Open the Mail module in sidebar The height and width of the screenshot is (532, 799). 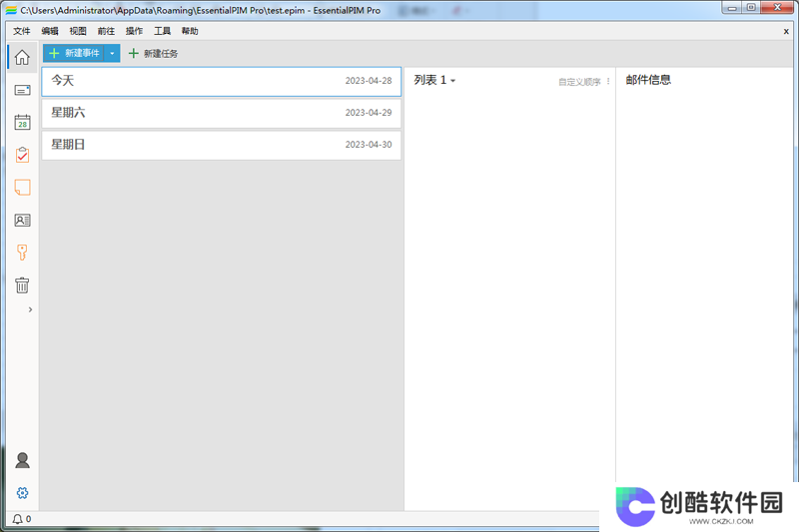(x=22, y=90)
